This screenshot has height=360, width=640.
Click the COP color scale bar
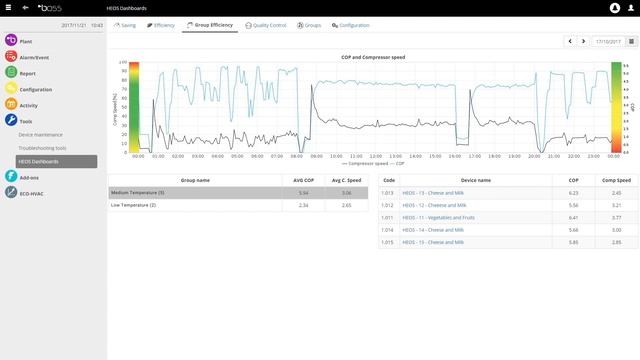pyautogui.click(x=616, y=107)
